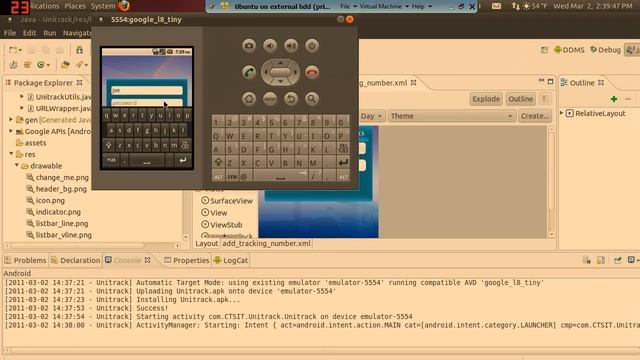Click the password field in emulator screen
Viewport: 640px width, 360px height.
click(147, 103)
